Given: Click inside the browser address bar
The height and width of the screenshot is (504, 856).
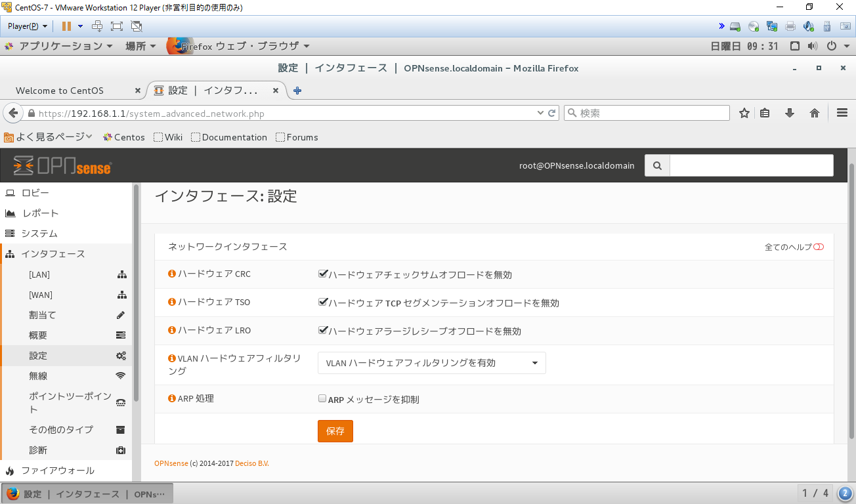Looking at the screenshot, I should click(x=263, y=112).
